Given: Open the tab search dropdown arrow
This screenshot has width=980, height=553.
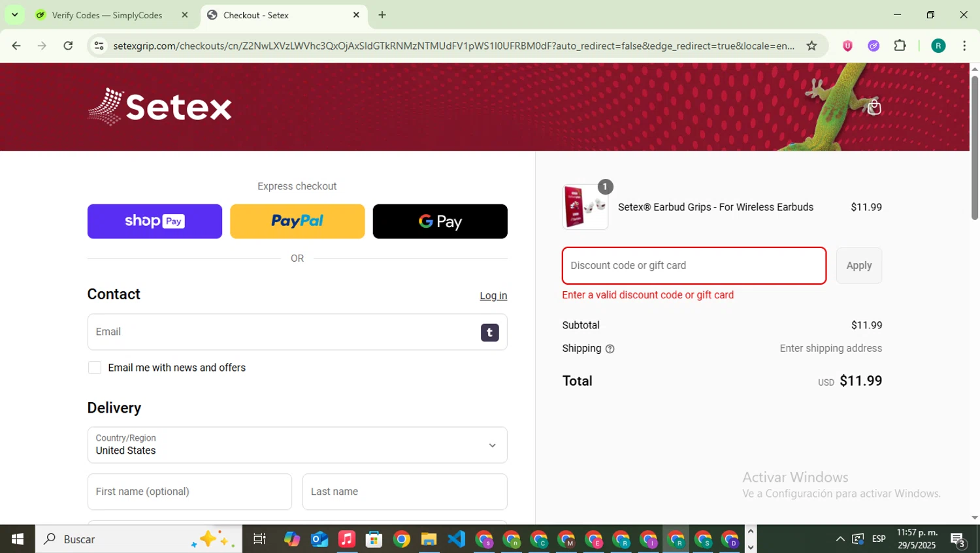Looking at the screenshot, I should pos(14,14).
